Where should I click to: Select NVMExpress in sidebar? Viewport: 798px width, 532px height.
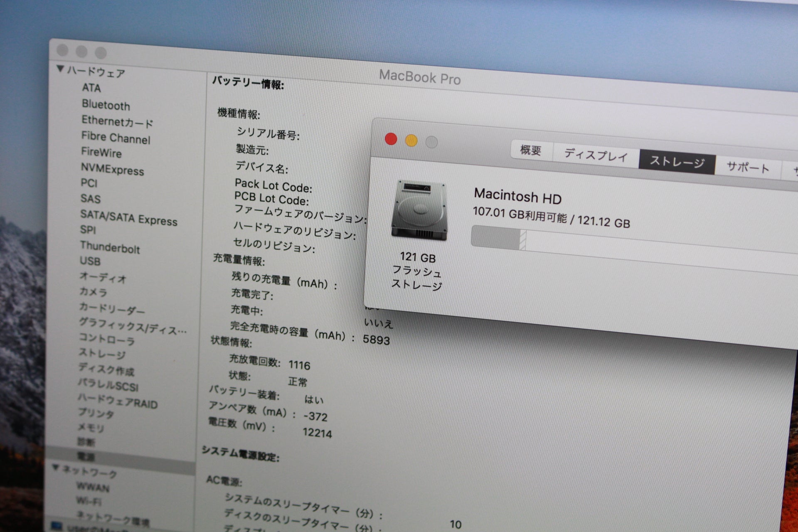coord(112,169)
